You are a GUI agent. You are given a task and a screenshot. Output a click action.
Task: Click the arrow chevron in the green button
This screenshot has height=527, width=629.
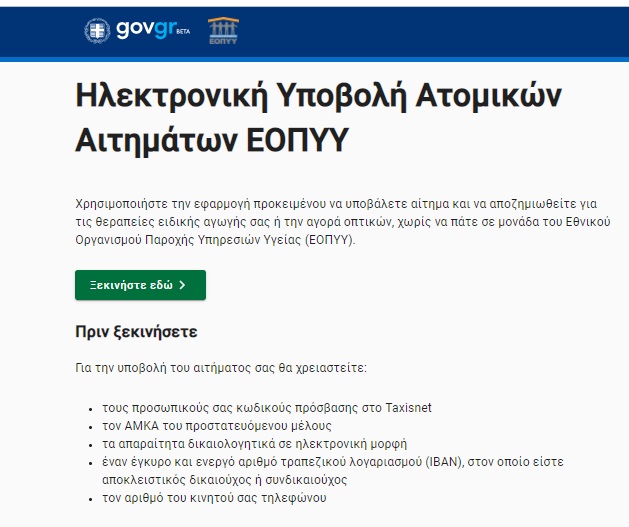click(183, 285)
